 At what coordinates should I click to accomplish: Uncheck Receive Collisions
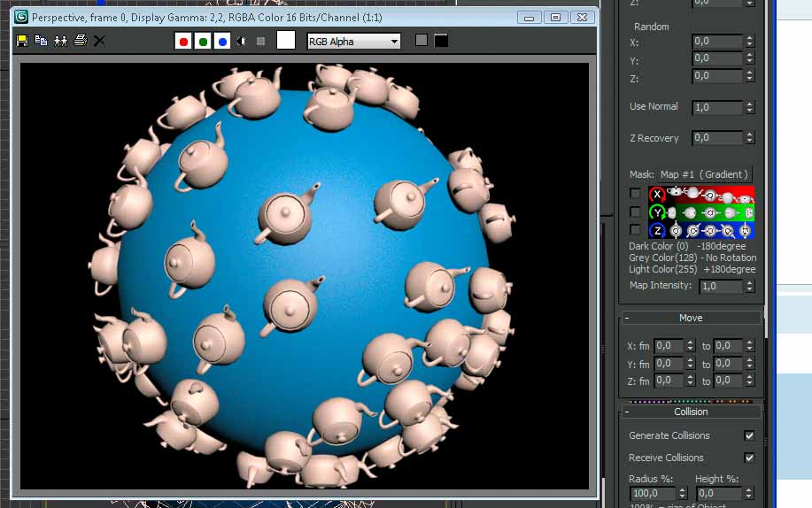(749, 458)
